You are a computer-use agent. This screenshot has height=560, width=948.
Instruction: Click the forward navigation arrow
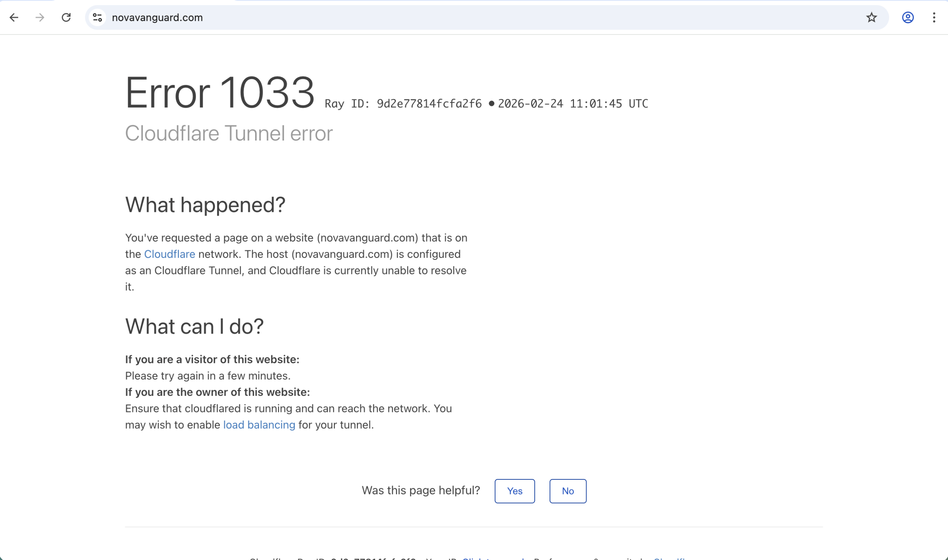(x=40, y=17)
